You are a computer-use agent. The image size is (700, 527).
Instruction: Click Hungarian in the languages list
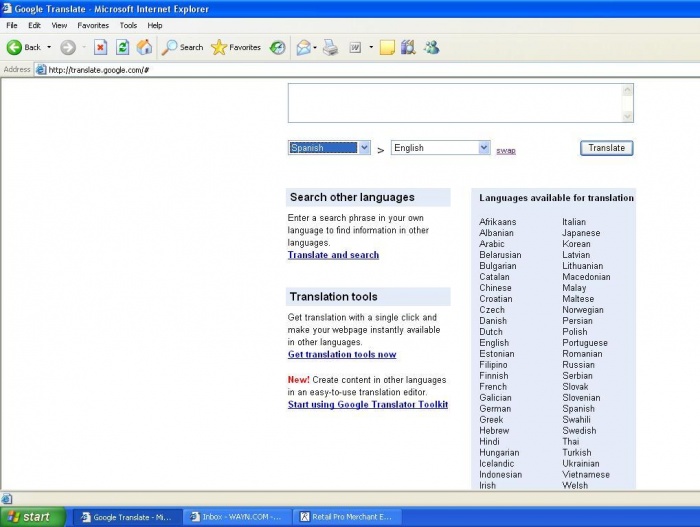(499, 453)
